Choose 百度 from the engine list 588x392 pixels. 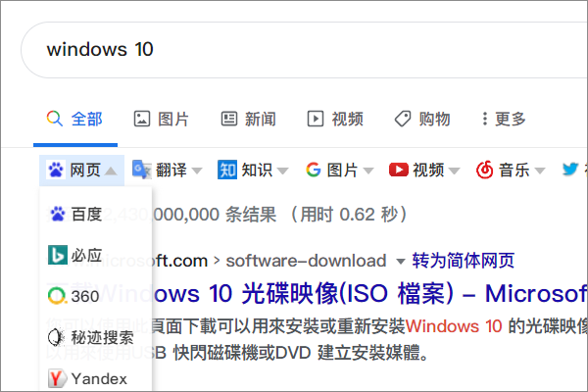tap(96, 215)
